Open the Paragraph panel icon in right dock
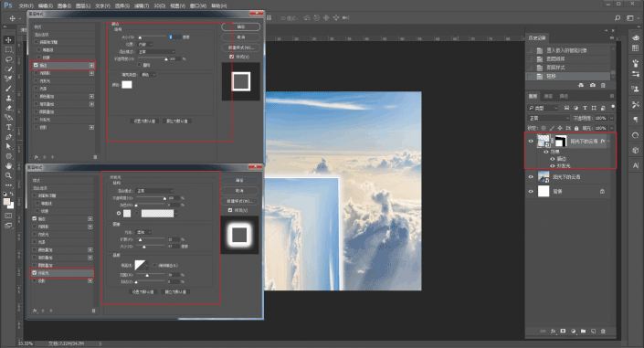This screenshot has width=644, height=348. pyautogui.click(x=636, y=120)
